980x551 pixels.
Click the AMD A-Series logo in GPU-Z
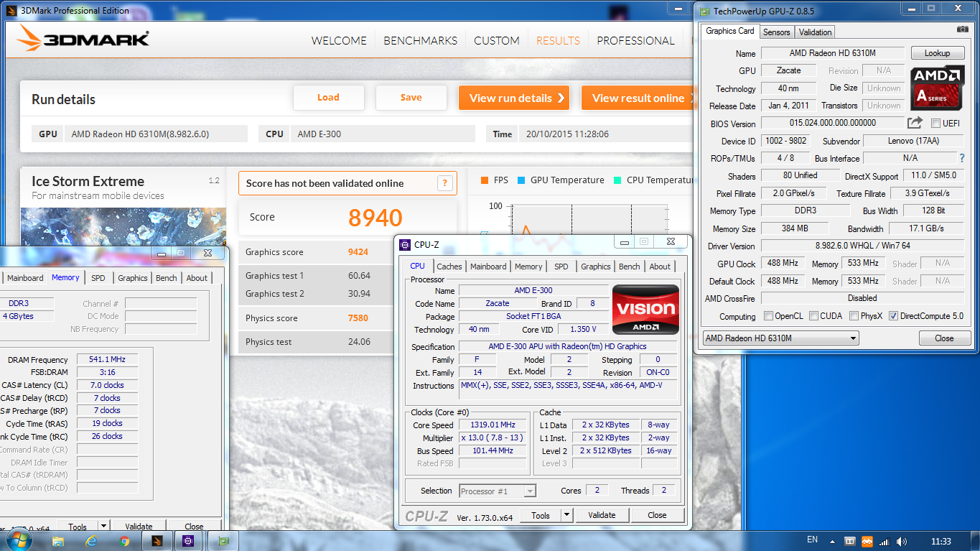pos(938,88)
